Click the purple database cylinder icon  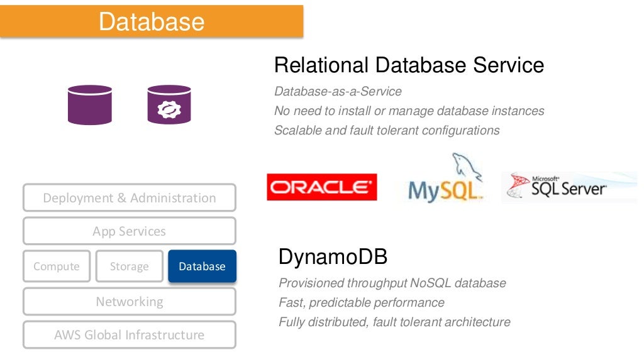point(90,105)
